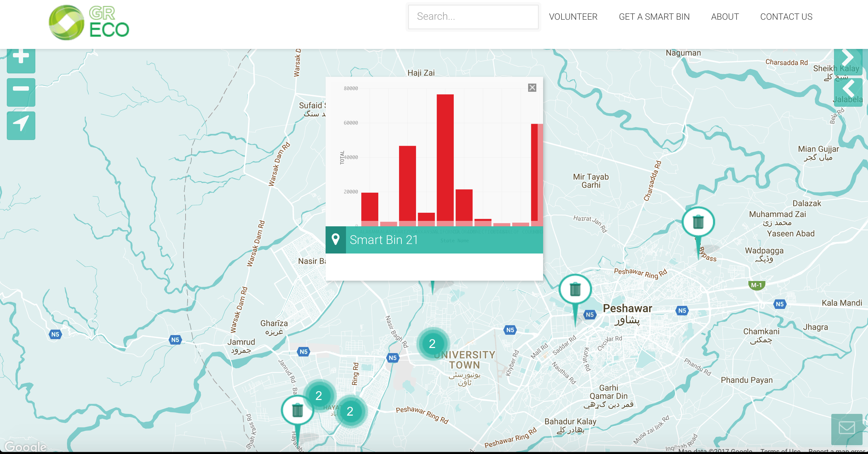Click the trash bin marker near Hayatabad
The width and height of the screenshot is (868, 454).
[x=297, y=410]
